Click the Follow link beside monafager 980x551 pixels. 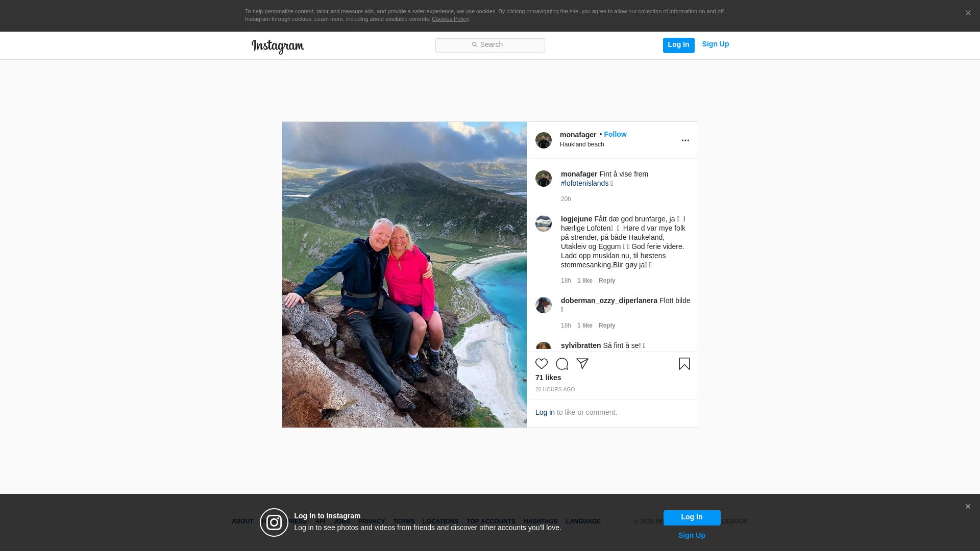click(615, 134)
